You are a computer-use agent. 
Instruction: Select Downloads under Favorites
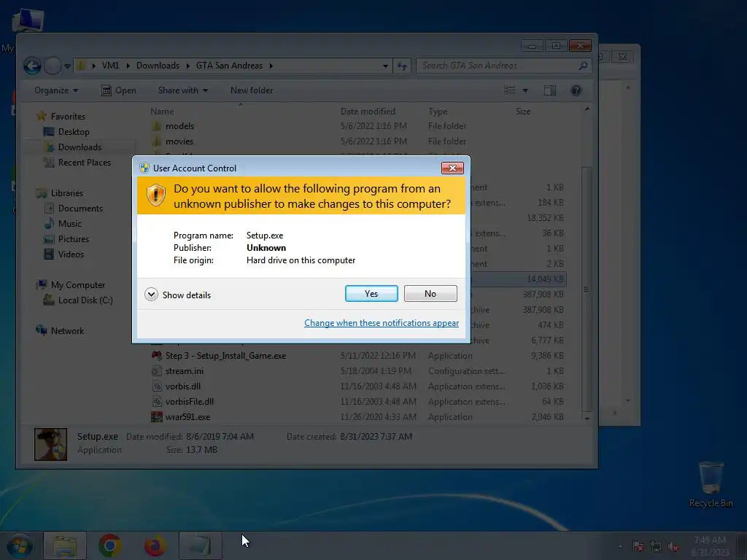tap(72, 147)
